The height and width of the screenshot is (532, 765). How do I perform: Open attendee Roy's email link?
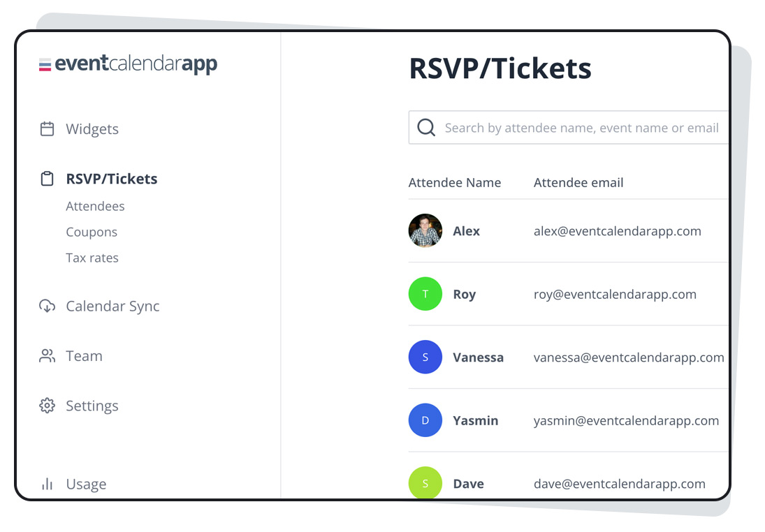pos(615,294)
